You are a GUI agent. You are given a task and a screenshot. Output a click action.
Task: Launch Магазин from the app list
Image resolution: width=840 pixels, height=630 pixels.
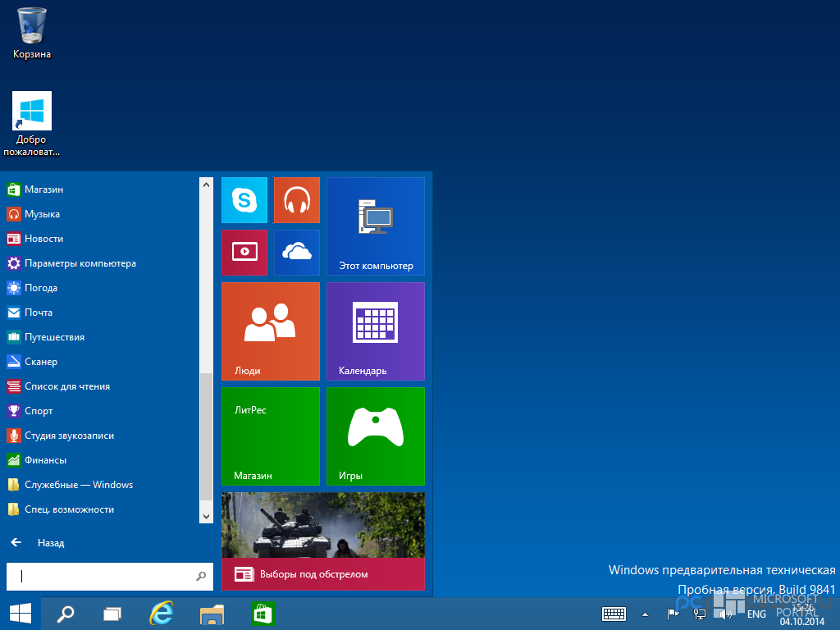(x=102, y=189)
